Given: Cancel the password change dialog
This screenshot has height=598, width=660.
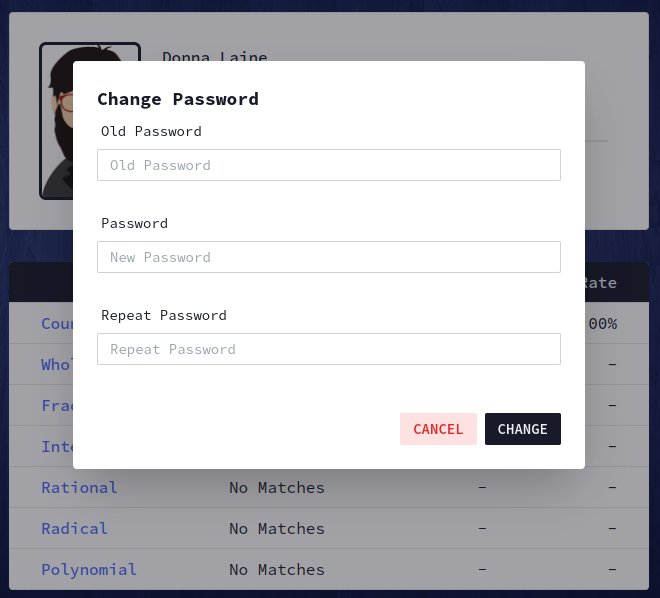Looking at the screenshot, I should click(x=438, y=429).
